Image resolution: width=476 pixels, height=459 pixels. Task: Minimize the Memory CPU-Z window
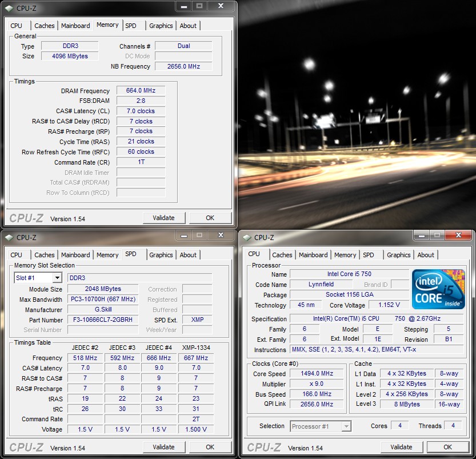184,6
